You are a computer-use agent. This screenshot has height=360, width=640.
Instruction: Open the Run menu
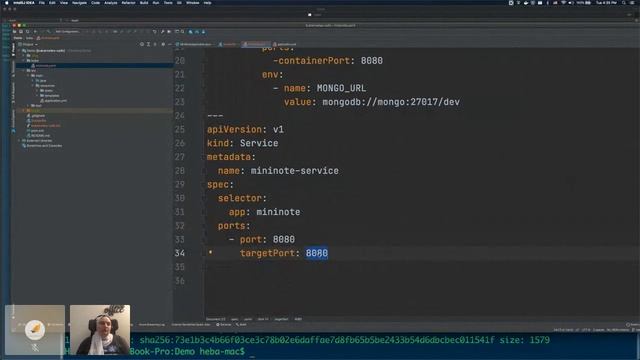(156, 3)
